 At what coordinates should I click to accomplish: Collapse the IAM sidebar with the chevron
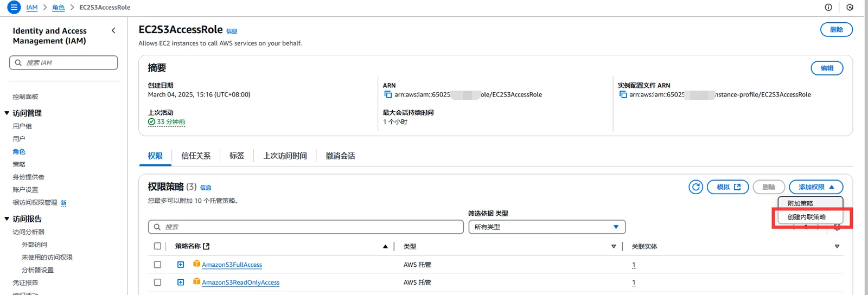coord(113,31)
